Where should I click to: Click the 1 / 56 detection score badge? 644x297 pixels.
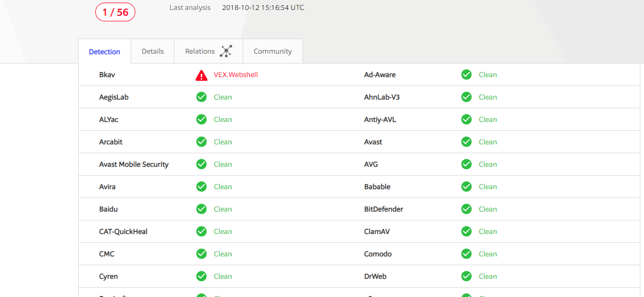pyautogui.click(x=115, y=12)
